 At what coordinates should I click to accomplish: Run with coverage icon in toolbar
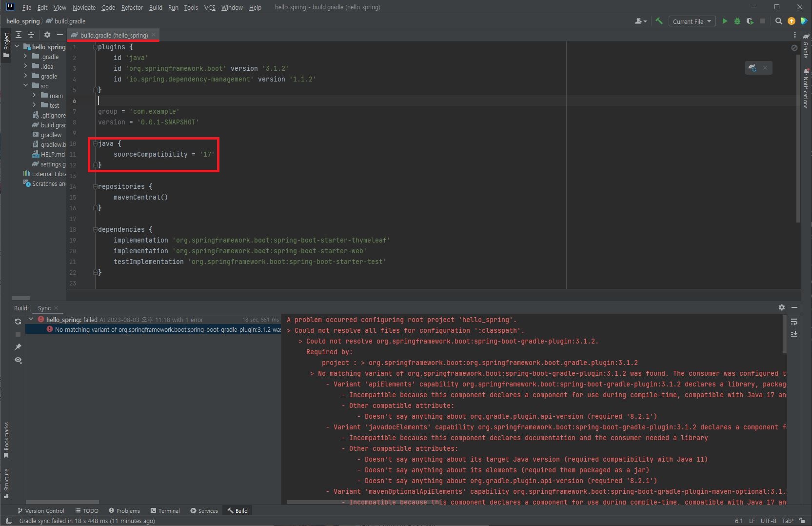(x=750, y=21)
